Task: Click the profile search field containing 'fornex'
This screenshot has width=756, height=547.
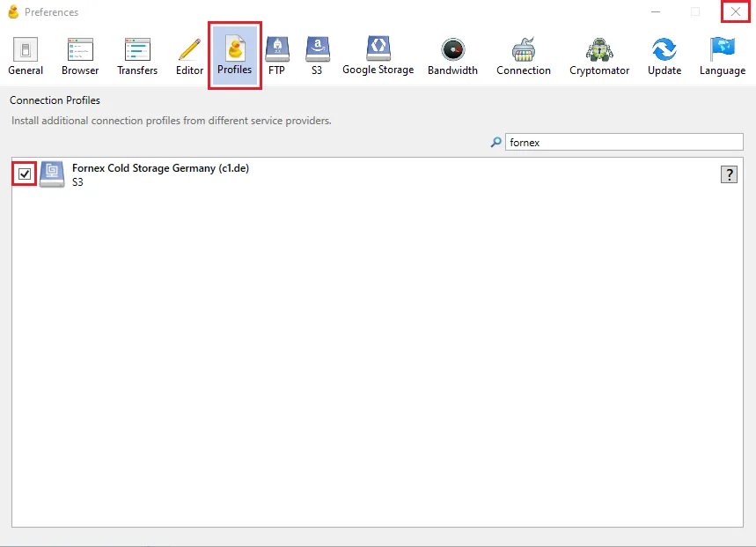Action: [624, 143]
